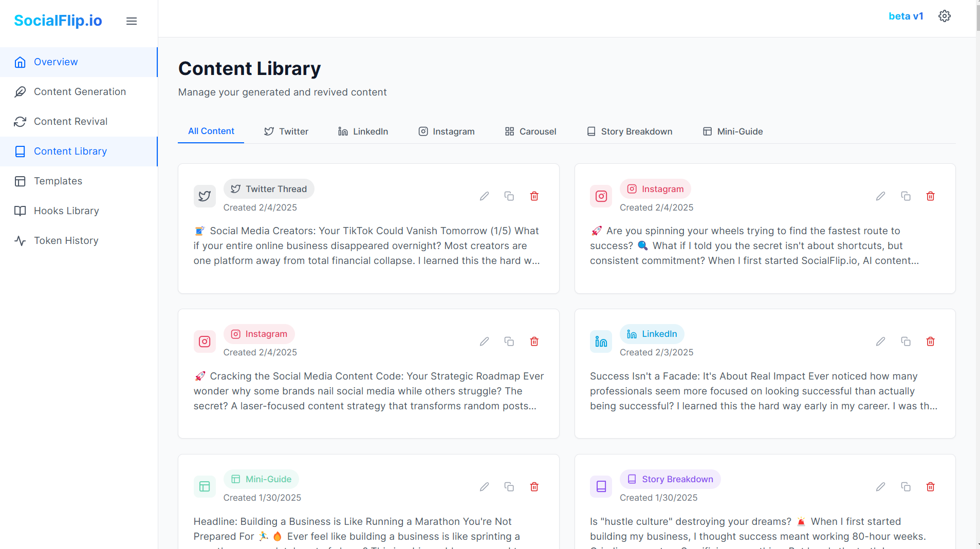Delete the LinkedIn card

[931, 342]
